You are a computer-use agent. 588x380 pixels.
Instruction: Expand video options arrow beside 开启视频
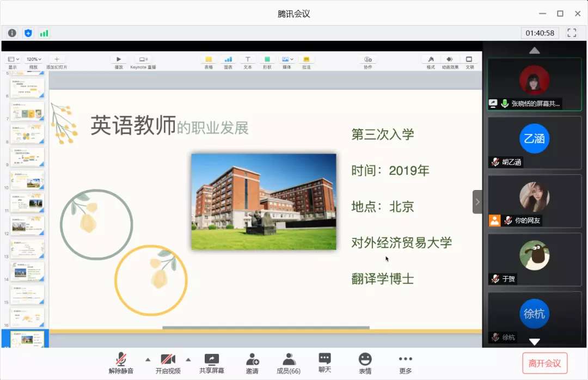pyautogui.click(x=188, y=359)
